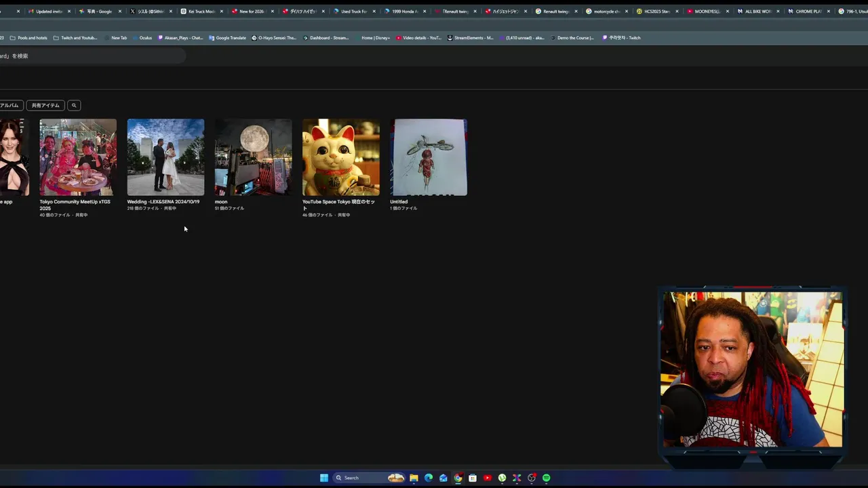Image resolution: width=868 pixels, height=488 pixels.
Task: Open the Windows Start menu
Action: (324, 478)
